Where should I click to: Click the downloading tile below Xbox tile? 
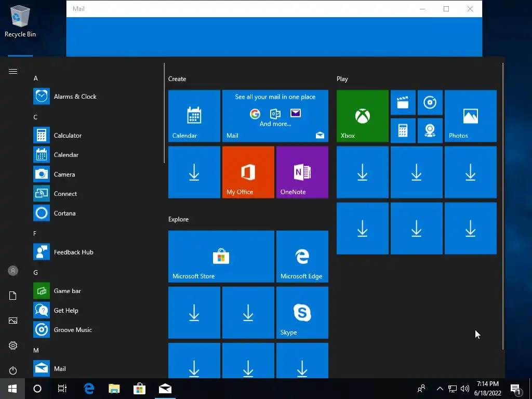point(362,172)
